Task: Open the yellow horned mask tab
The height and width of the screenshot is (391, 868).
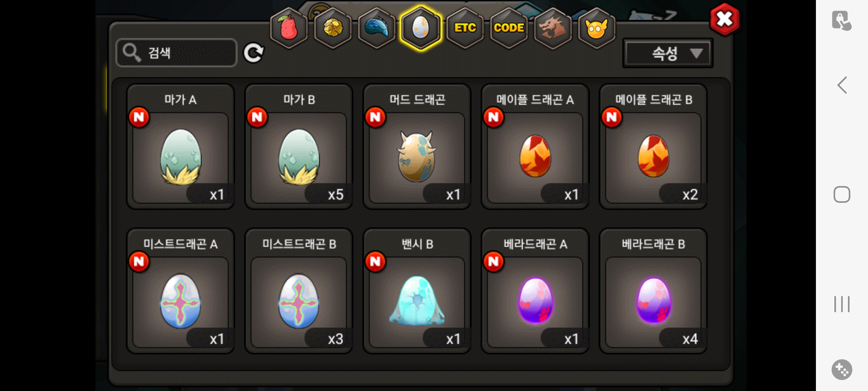Action: click(596, 28)
